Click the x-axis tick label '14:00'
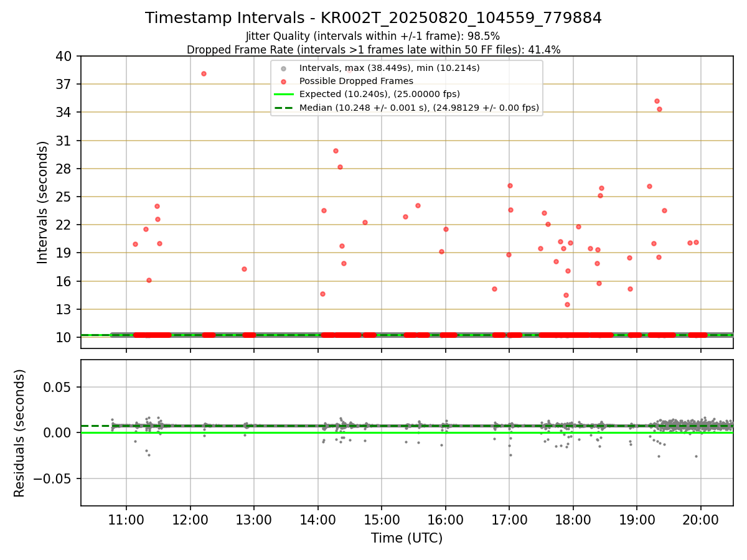Image resolution: width=747 pixels, height=560 pixels. pyautogui.click(x=318, y=518)
